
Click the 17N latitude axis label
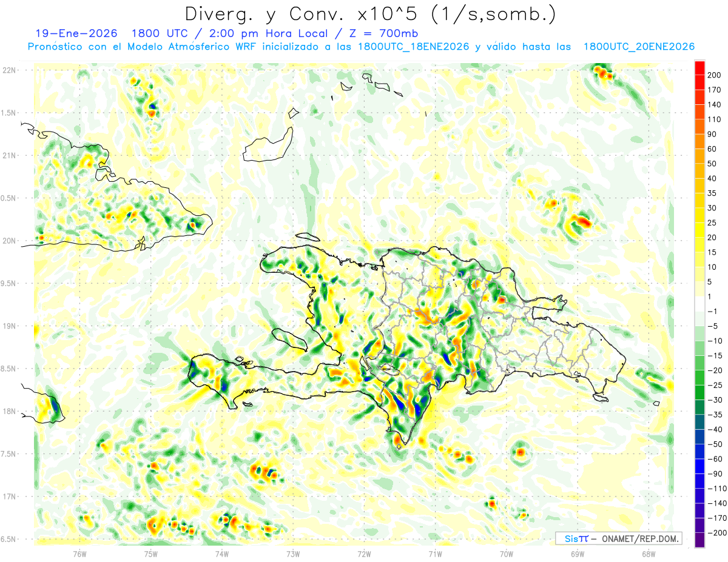(10, 497)
